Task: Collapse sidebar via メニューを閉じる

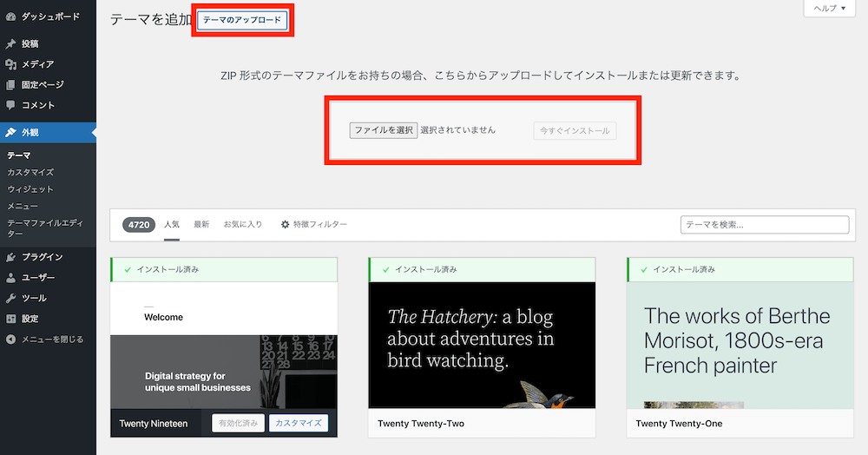Action: coord(48,340)
